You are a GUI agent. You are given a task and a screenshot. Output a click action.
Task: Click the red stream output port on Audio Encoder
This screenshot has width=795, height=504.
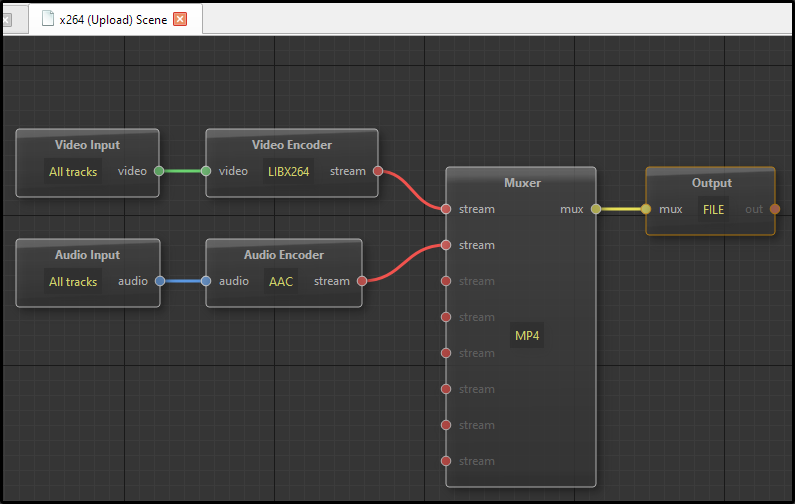[361, 281]
